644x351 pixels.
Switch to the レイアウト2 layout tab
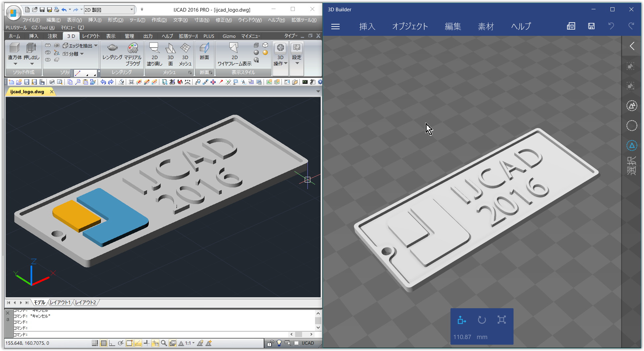coord(85,303)
